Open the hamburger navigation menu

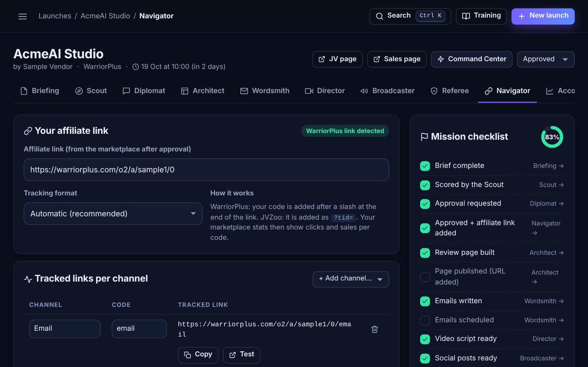(22, 16)
